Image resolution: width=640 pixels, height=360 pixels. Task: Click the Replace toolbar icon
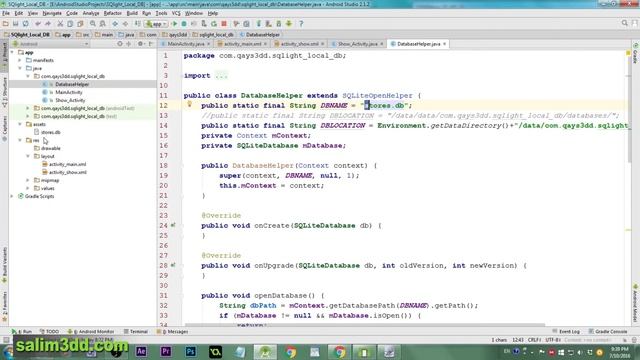pyautogui.click(x=102, y=24)
